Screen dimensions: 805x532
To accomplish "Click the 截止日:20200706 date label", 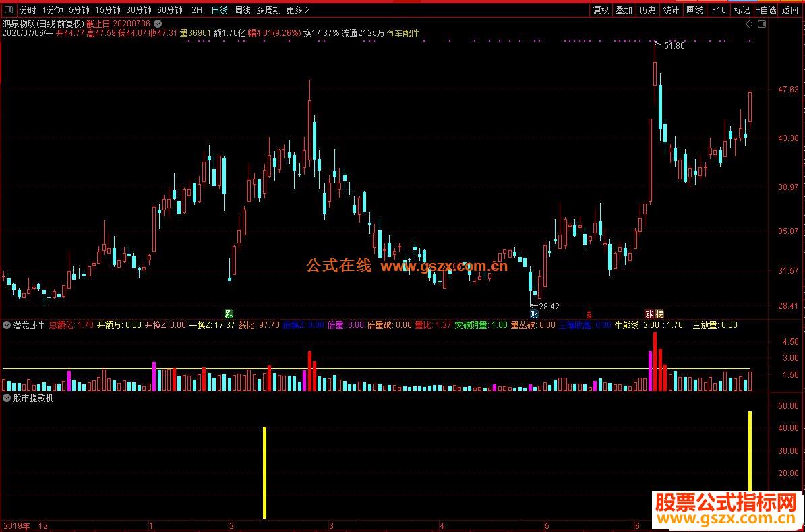I will click(118, 24).
